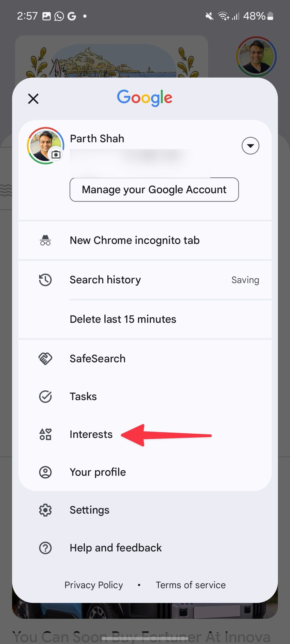Delete last 15 minutes of search history
This screenshot has height=644, width=290.
click(122, 319)
